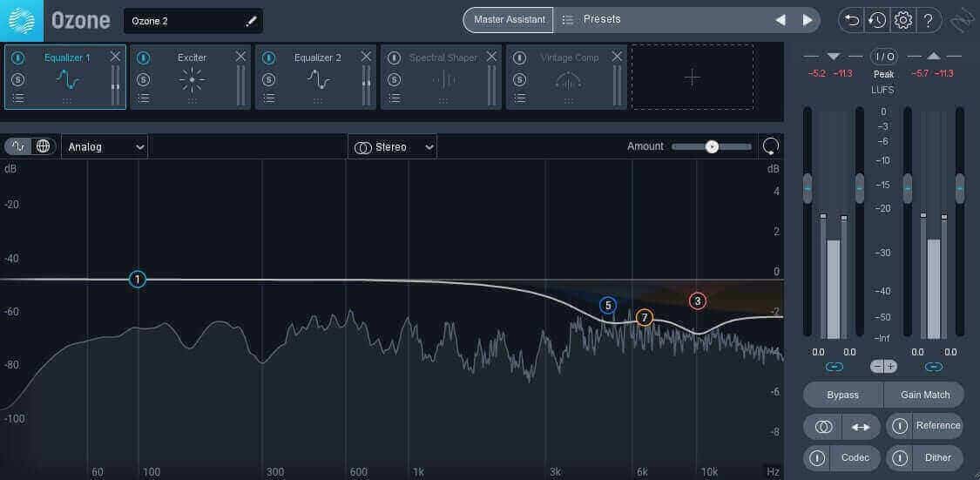Toggle Equalizer 2 power button

[269, 58]
